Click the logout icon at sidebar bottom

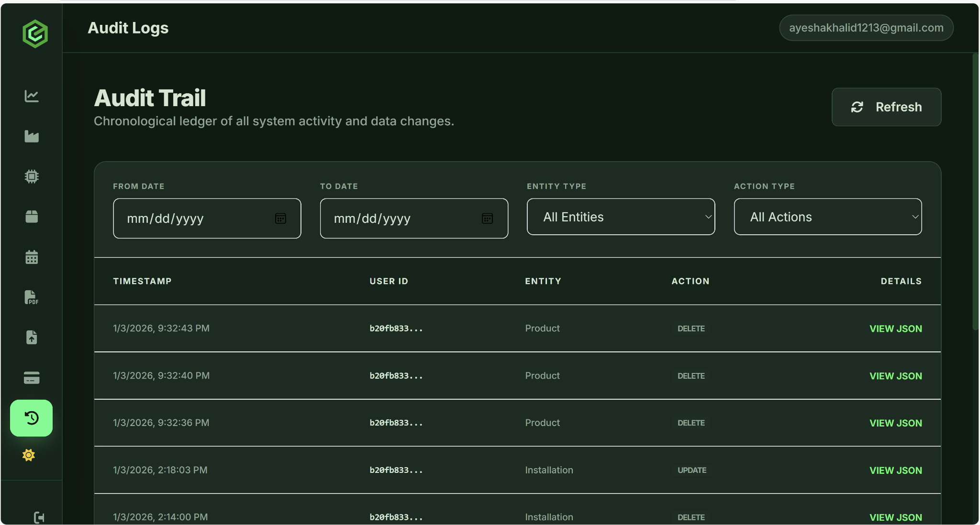point(39,517)
